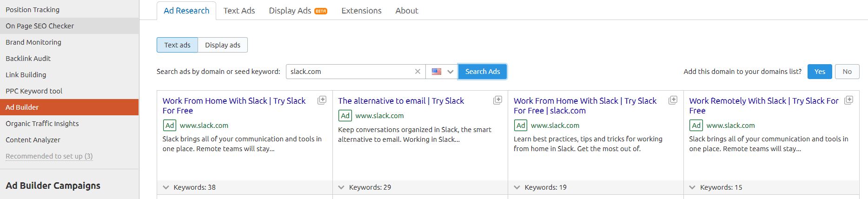Expand the Keywords: 38 section
Screen dimensions: 868x199
[x=166, y=187]
